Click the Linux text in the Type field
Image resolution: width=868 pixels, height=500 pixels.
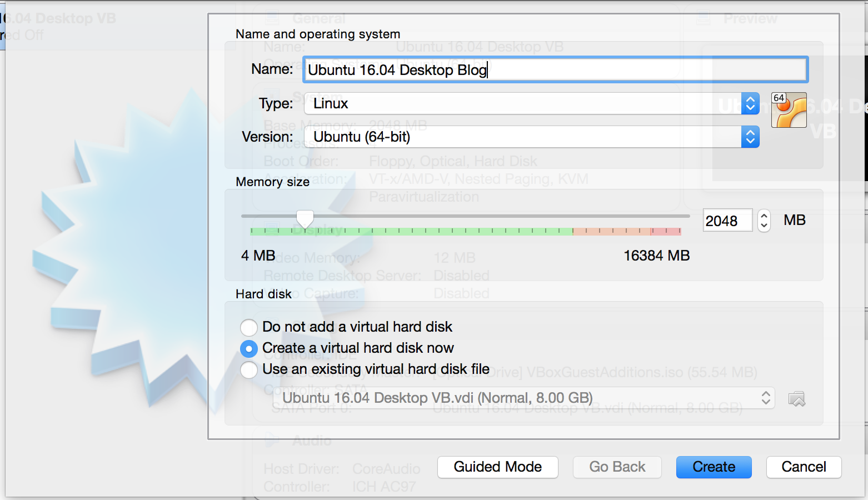[x=331, y=104]
